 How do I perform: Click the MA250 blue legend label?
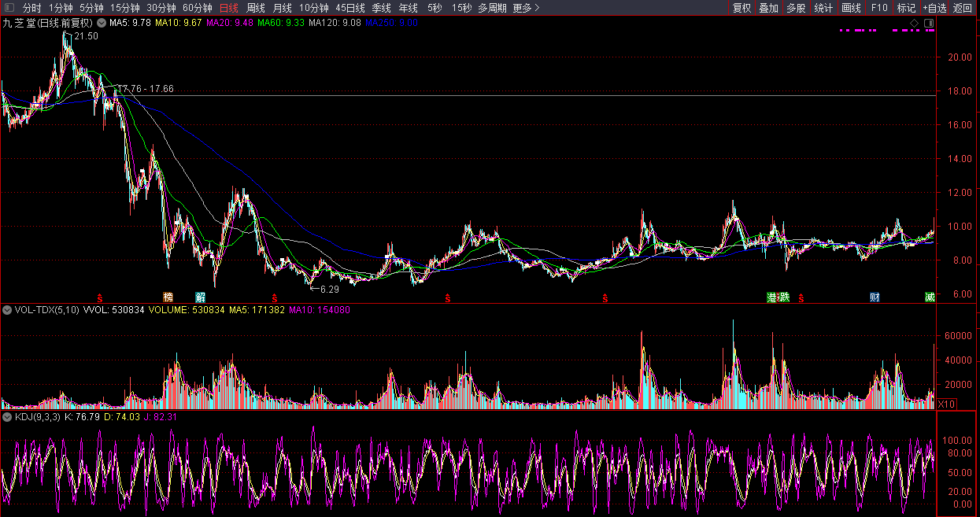click(x=398, y=23)
